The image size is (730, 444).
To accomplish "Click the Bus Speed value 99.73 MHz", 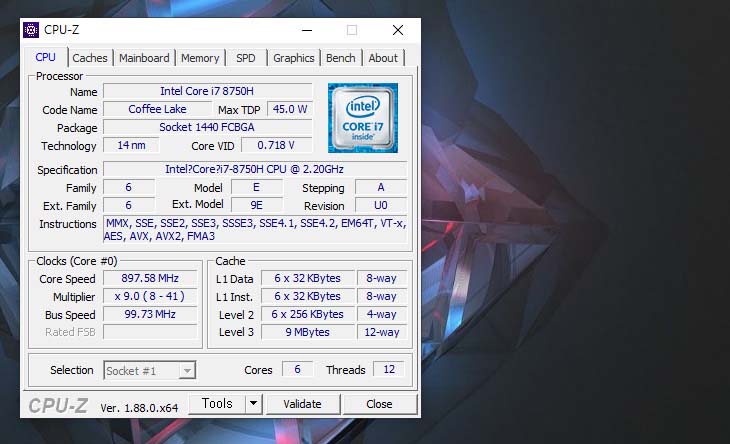I will tap(150, 314).
